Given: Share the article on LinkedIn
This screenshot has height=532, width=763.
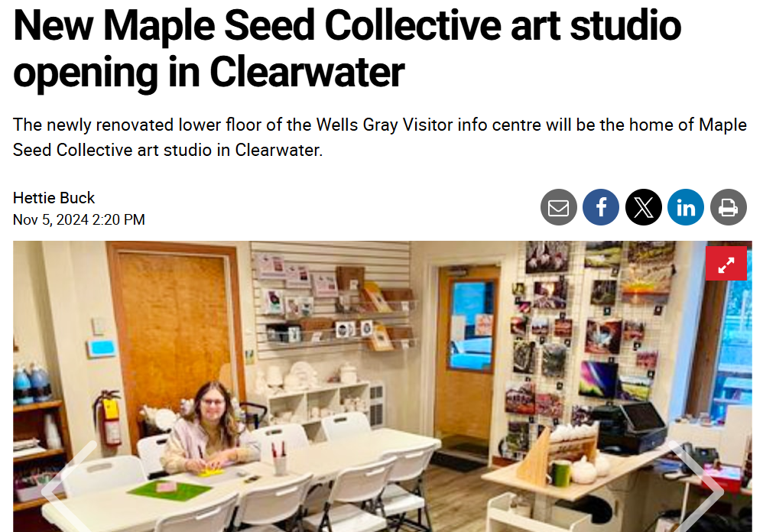Looking at the screenshot, I should (686, 207).
